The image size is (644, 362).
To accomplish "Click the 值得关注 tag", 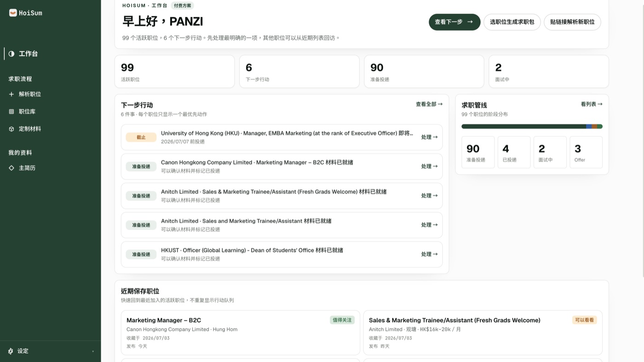I will tap(342, 320).
